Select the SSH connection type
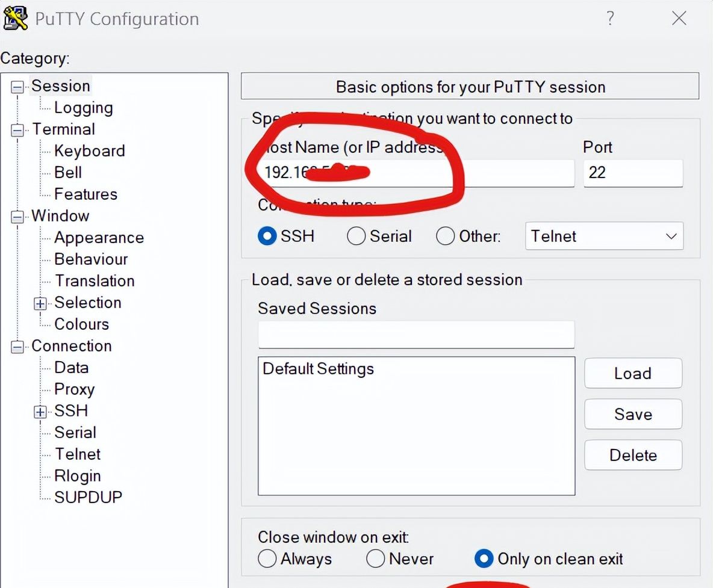This screenshot has width=713, height=588. [267, 236]
